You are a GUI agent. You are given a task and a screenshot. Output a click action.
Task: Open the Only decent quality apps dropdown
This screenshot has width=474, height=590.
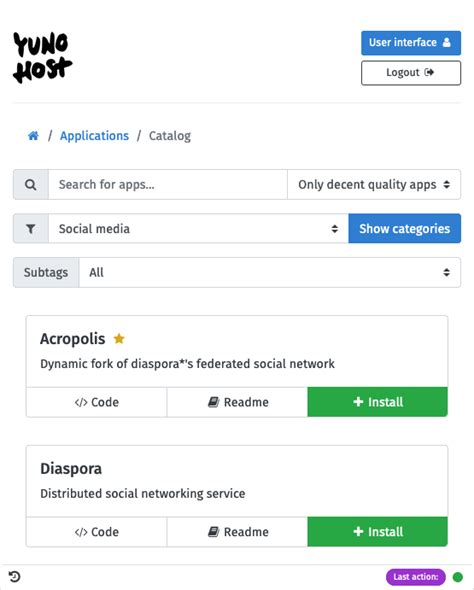(374, 185)
